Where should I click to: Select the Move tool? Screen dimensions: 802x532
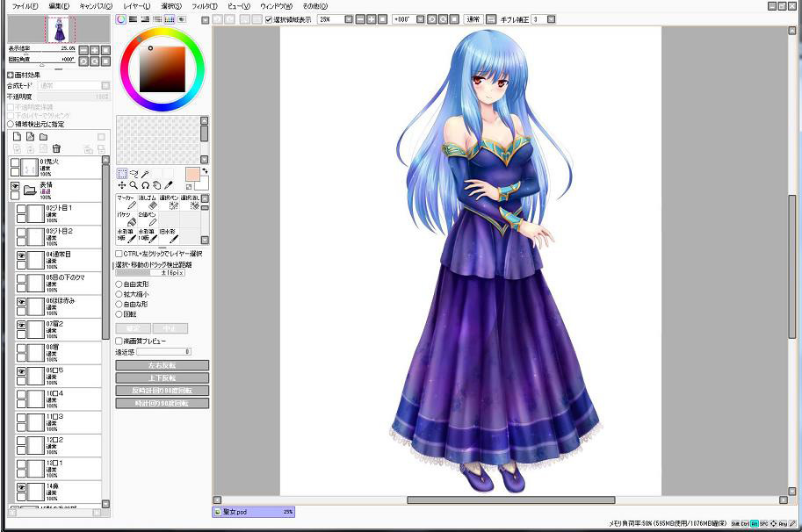pyautogui.click(x=122, y=186)
